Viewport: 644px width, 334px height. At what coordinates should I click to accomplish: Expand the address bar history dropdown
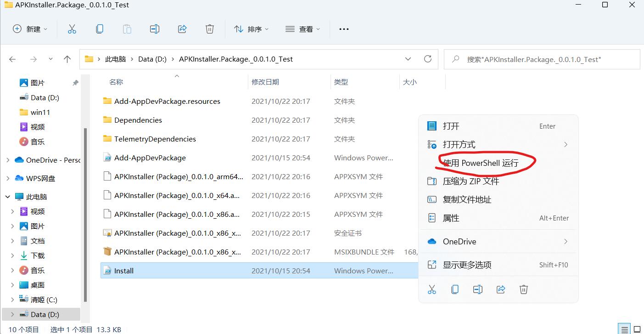408,59
